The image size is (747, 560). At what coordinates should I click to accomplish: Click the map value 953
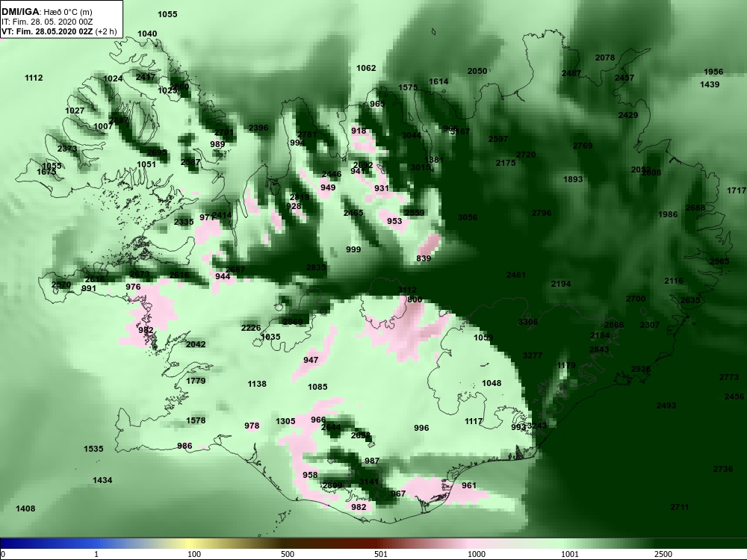tap(394, 221)
